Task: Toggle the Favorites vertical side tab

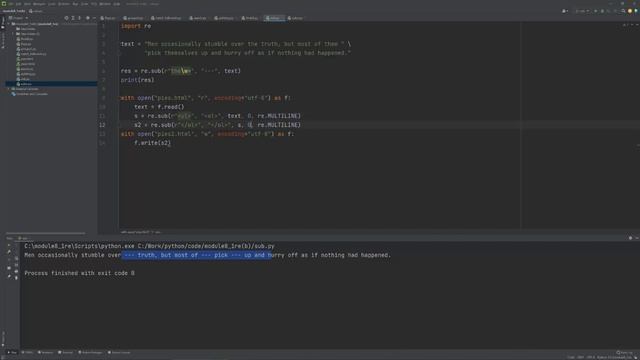Action: pyautogui.click(x=2, y=339)
